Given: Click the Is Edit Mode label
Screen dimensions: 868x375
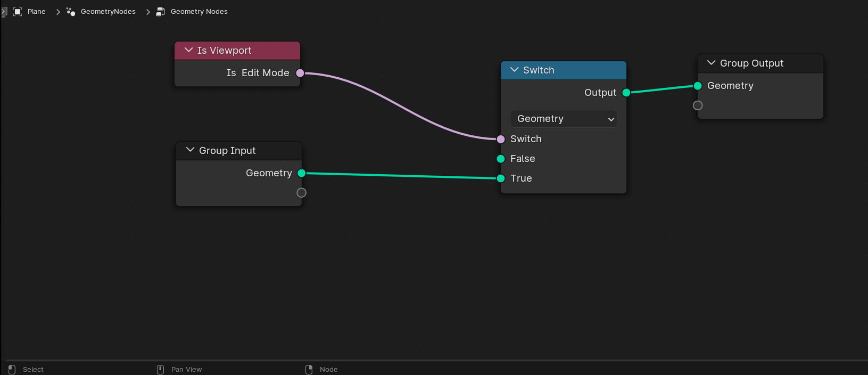Looking at the screenshot, I should point(258,73).
